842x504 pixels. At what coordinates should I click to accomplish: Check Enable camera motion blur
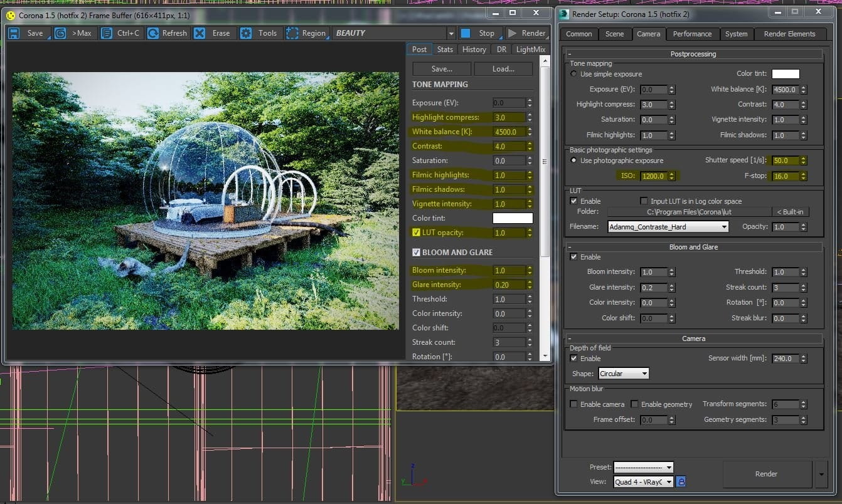573,404
